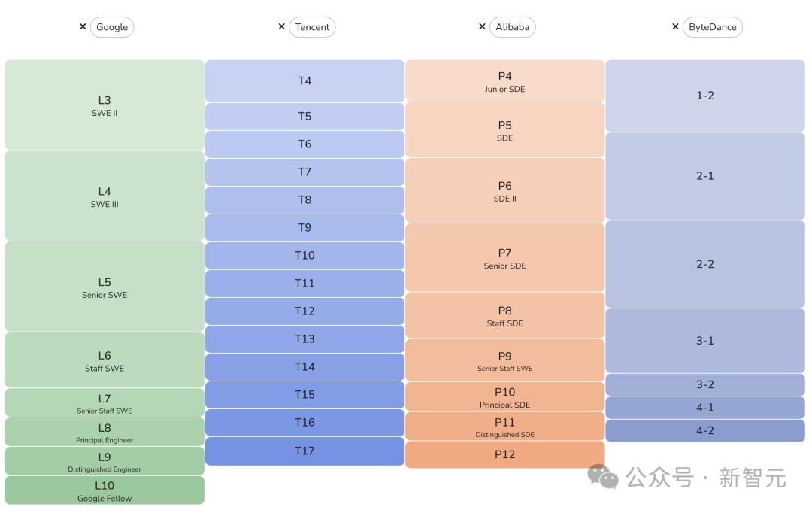Click the Google company tag
The width and height of the screenshot is (812, 510).
point(112,27)
